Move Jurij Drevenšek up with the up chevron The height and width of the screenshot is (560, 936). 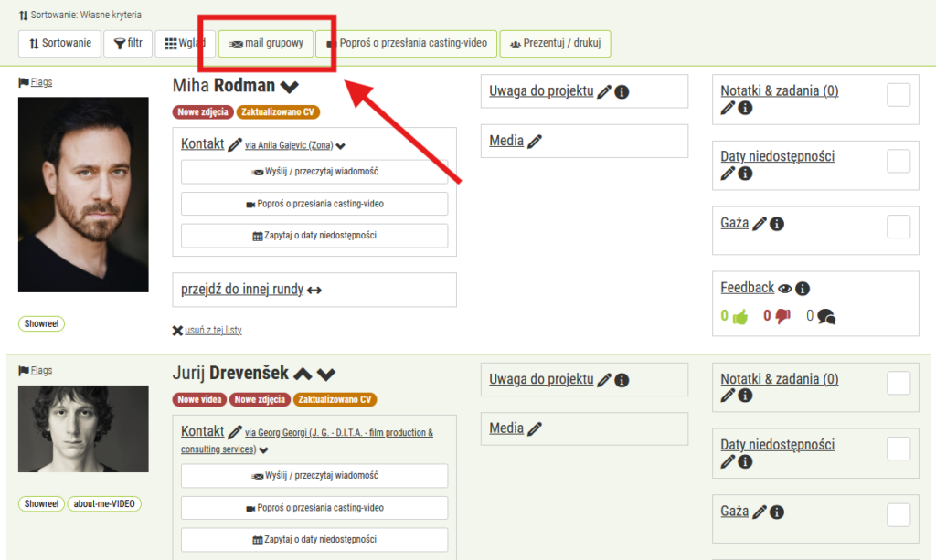pos(303,374)
